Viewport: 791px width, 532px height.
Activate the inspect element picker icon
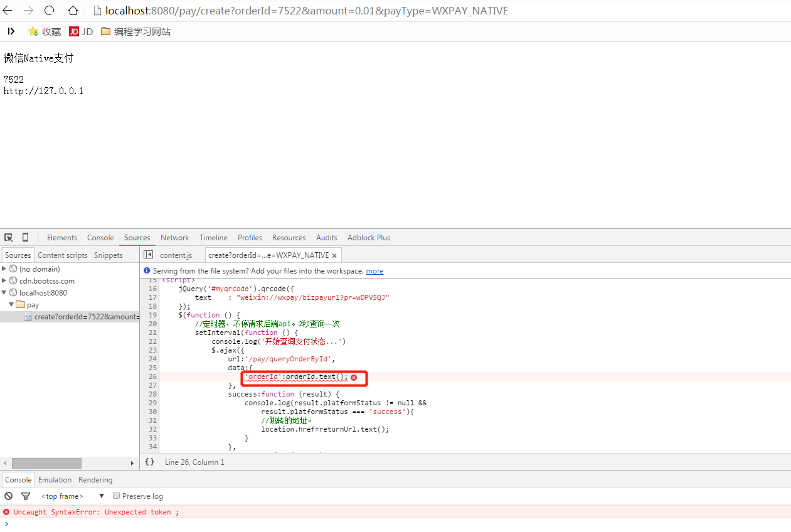9,238
